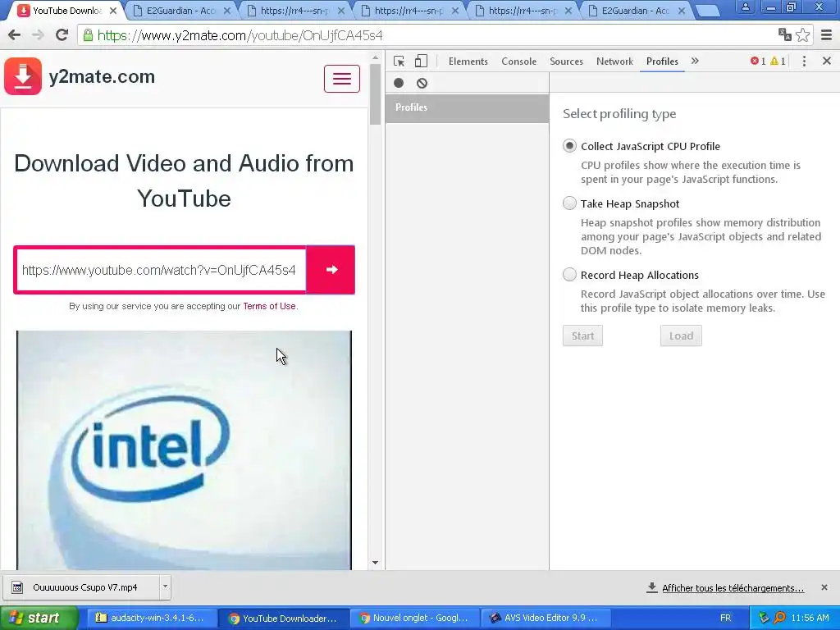The image size is (840, 630).
Task: Click the green system tray icon
Action: click(764, 618)
